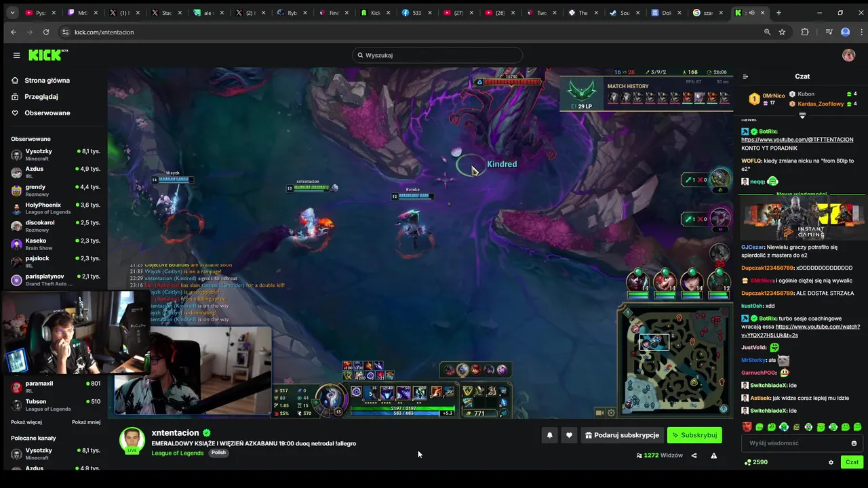Expand followed channels with Pokaż więcej
The image size is (868, 488).
26,422
